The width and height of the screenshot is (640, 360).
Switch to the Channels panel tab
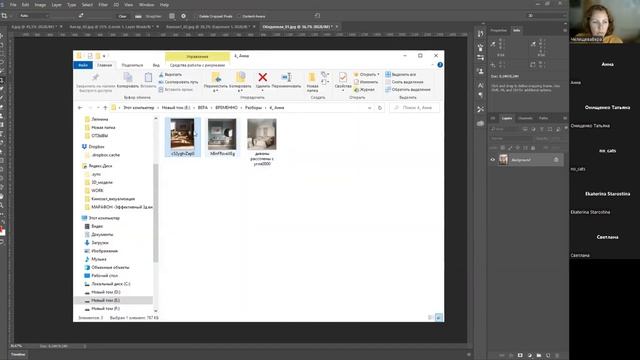coord(525,118)
